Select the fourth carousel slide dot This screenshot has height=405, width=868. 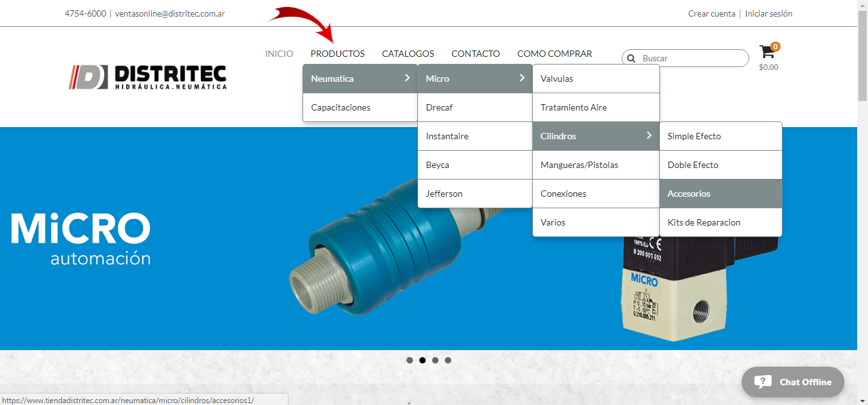(x=448, y=360)
